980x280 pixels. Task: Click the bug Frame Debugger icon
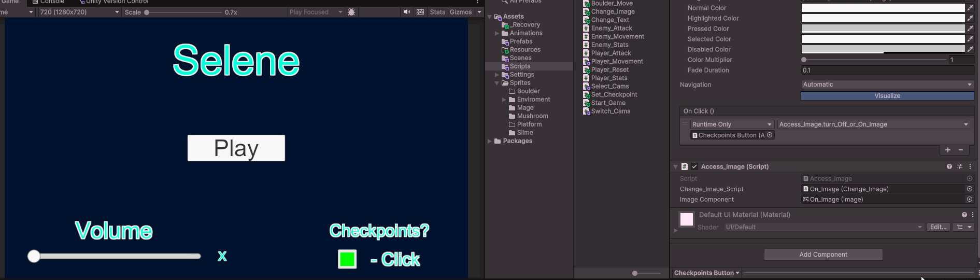pos(351,12)
